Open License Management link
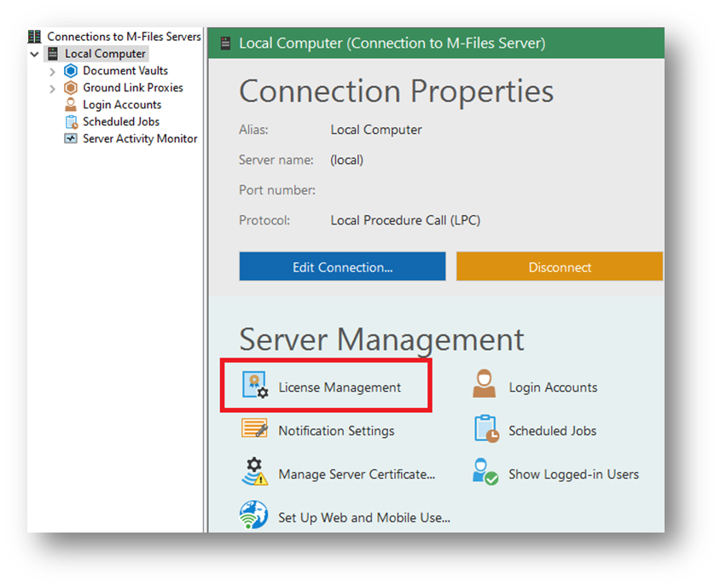 click(x=340, y=387)
